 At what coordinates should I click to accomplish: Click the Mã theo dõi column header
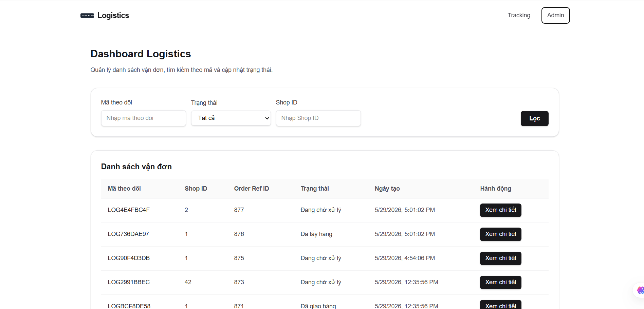click(x=124, y=189)
